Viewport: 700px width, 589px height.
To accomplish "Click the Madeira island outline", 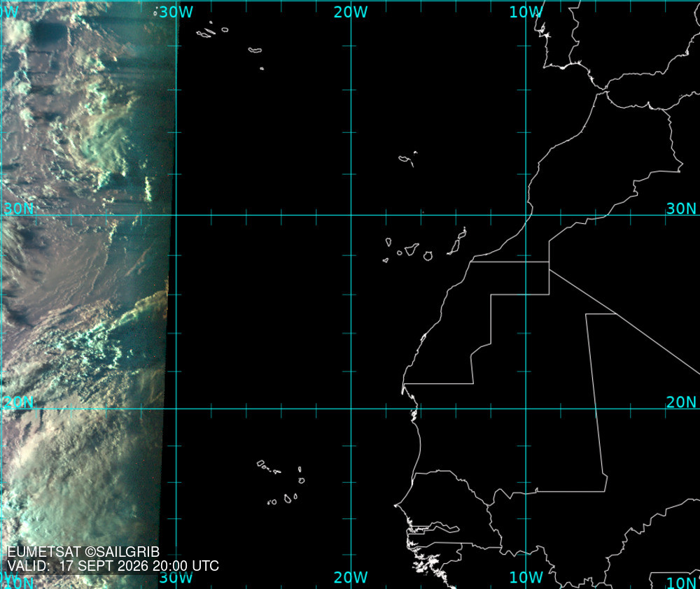I will 407,159.
